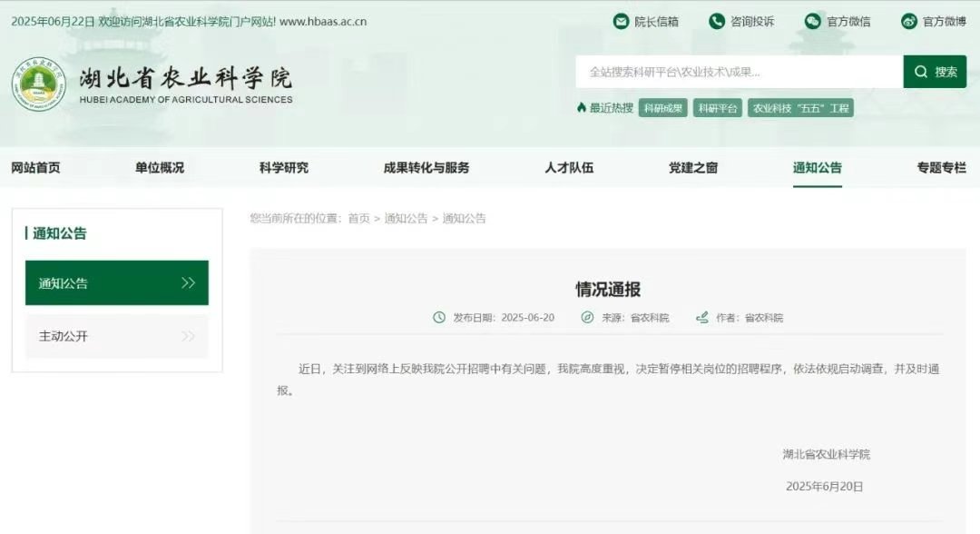The width and height of the screenshot is (980, 534).
Task: Expand 主动公开 sidebar double-chevron arrow
Action: pos(188,336)
